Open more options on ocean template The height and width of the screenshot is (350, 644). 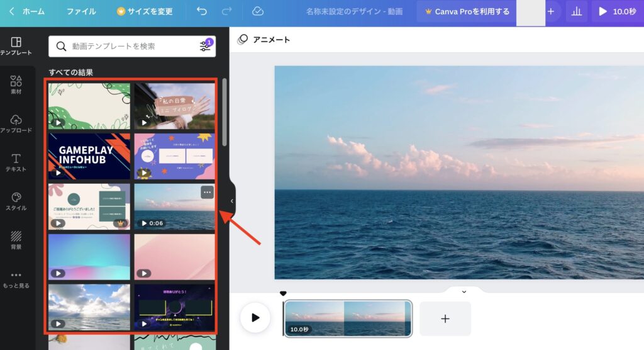[x=208, y=192]
